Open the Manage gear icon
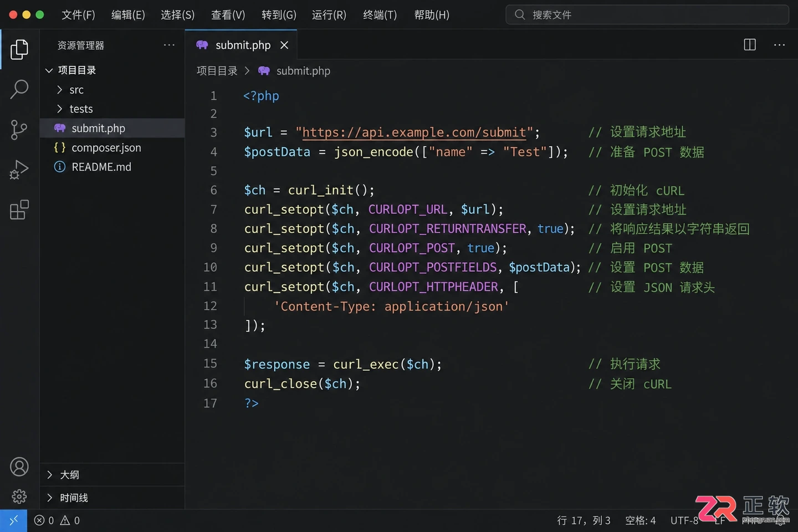The height and width of the screenshot is (532, 798). point(19,496)
